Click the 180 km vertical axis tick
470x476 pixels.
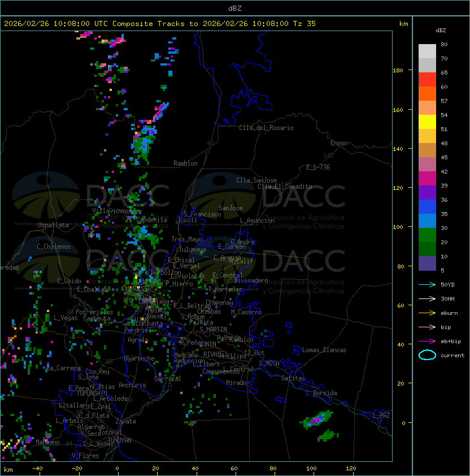pyautogui.click(x=398, y=70)
